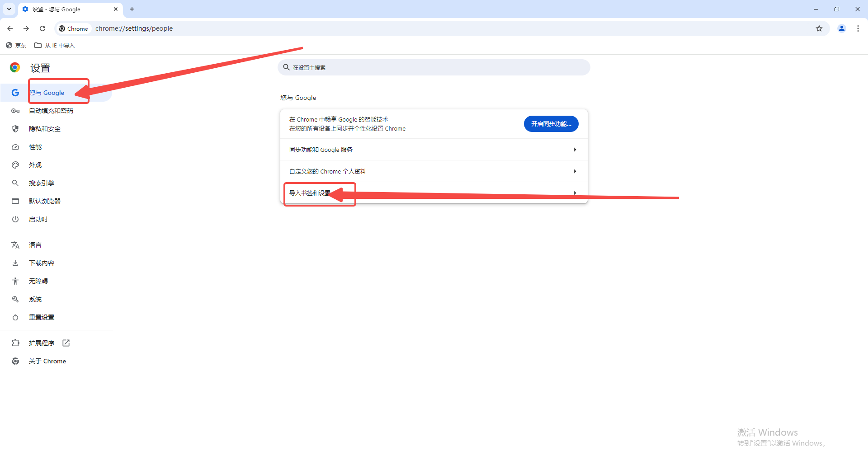
Task: Click the translate icon for 语言
Action: pyautogui.click(x=15, y=245)
